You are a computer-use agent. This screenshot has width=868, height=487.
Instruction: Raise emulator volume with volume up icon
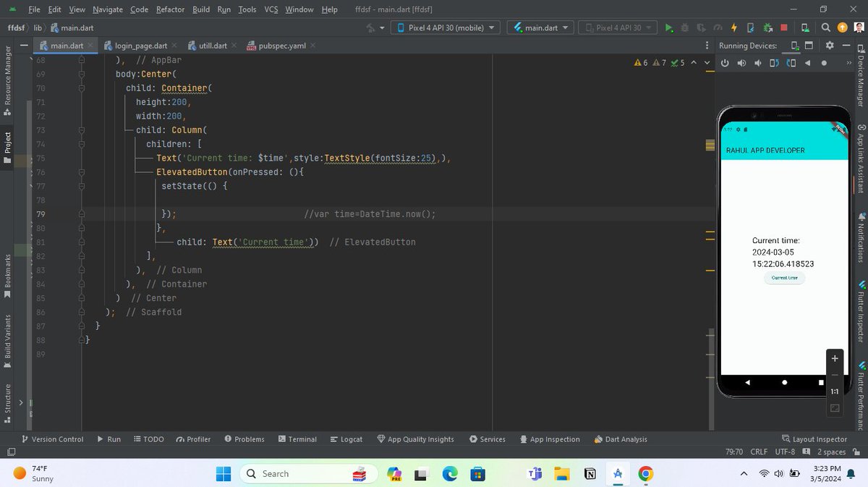pos(741,63)
